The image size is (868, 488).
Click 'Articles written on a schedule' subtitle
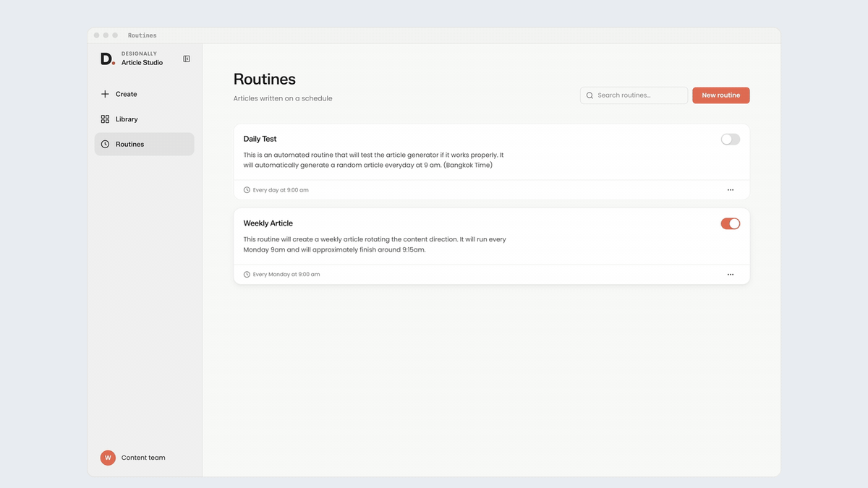(x=283, y=98)
